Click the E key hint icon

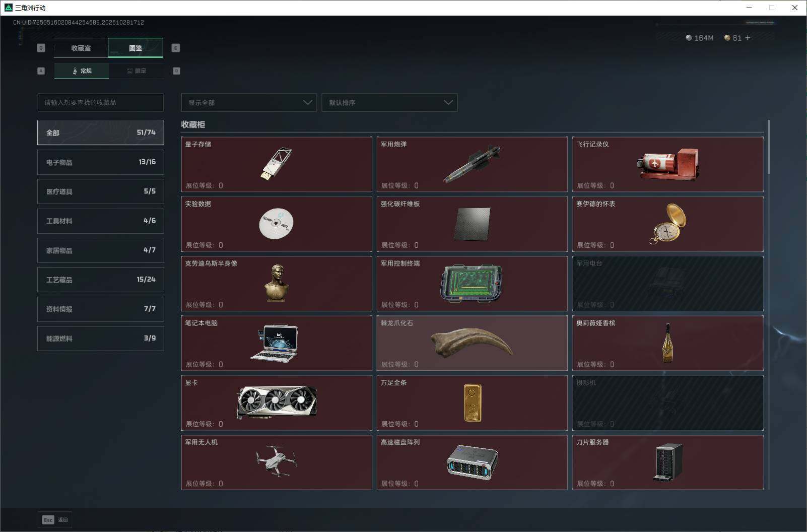[x=176, y=48]
